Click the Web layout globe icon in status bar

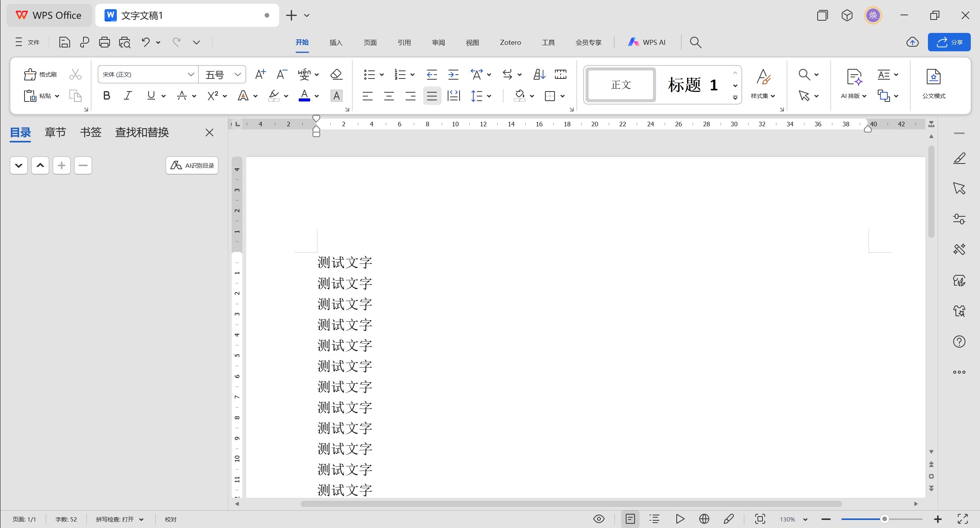(x=704, y=519)
